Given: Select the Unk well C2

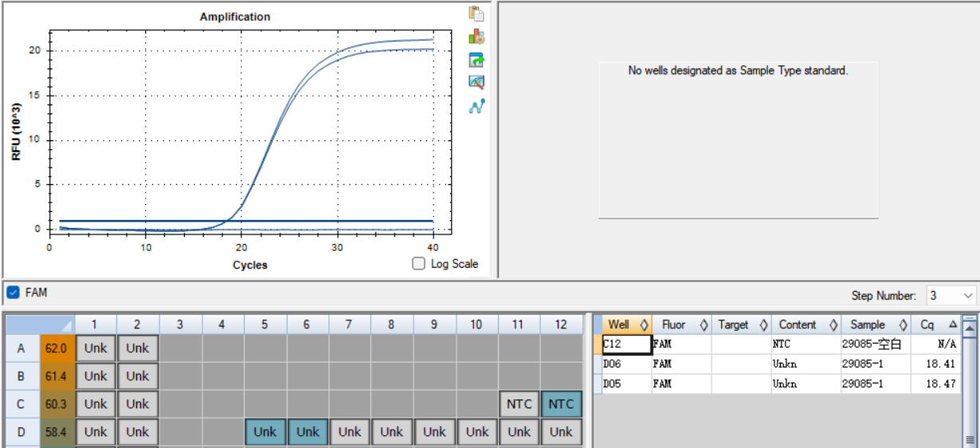Looking at the screenshot, I should point(137,404).
